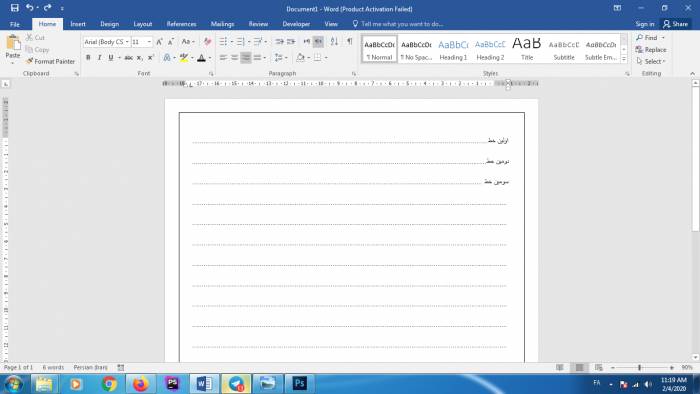700x394 pixels.
Task: Click Replace in Editing group
Action: click(x=651, y=50)
